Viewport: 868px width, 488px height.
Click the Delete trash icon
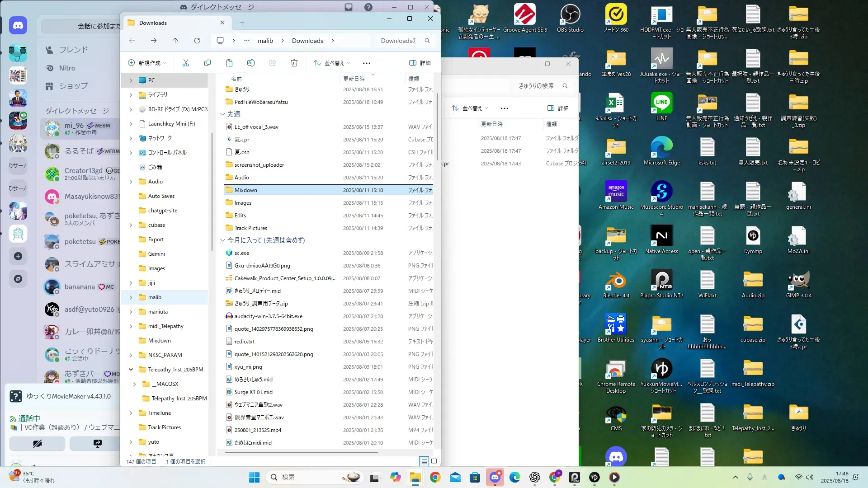click(294, 63)
